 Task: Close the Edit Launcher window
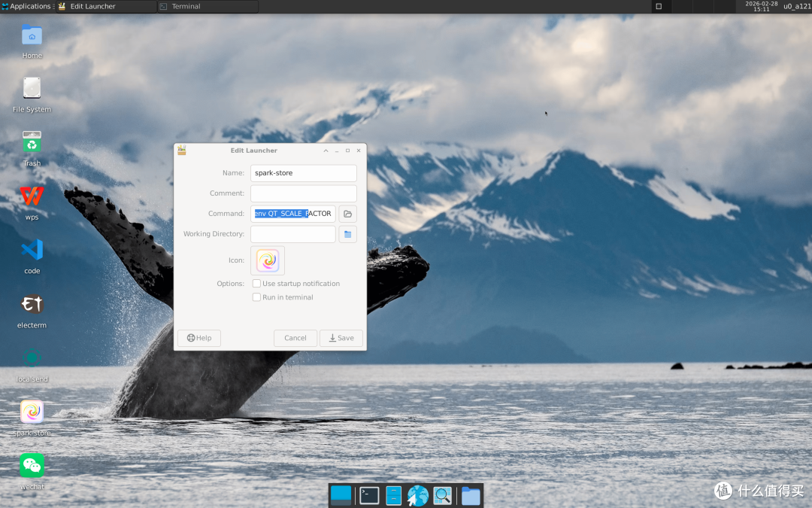click(x=359, y=151)
